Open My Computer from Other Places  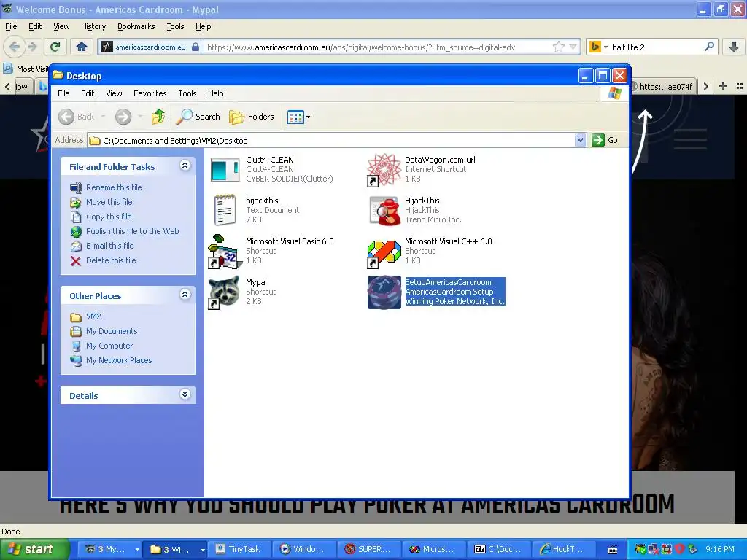pyautogui.click(x=109, y=346)
